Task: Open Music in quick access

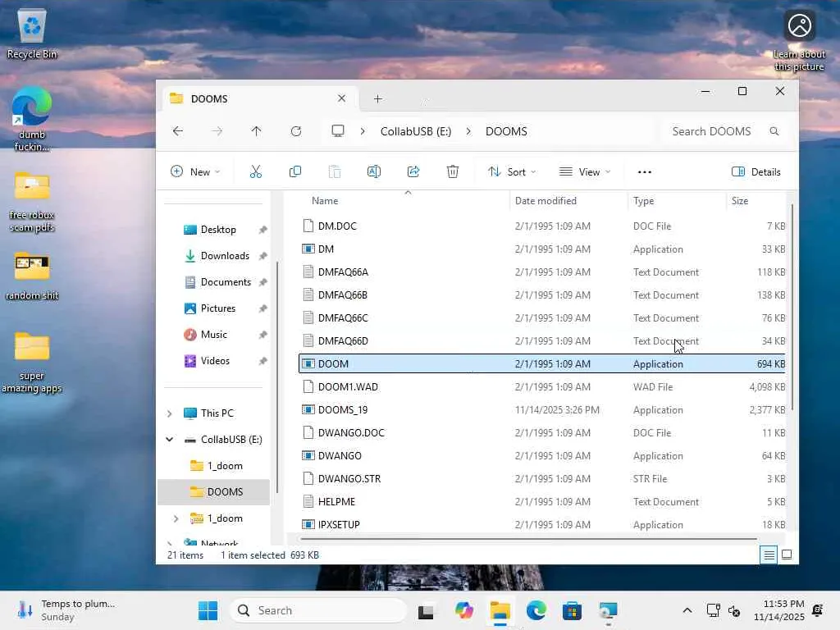Action: coord(216,335)
